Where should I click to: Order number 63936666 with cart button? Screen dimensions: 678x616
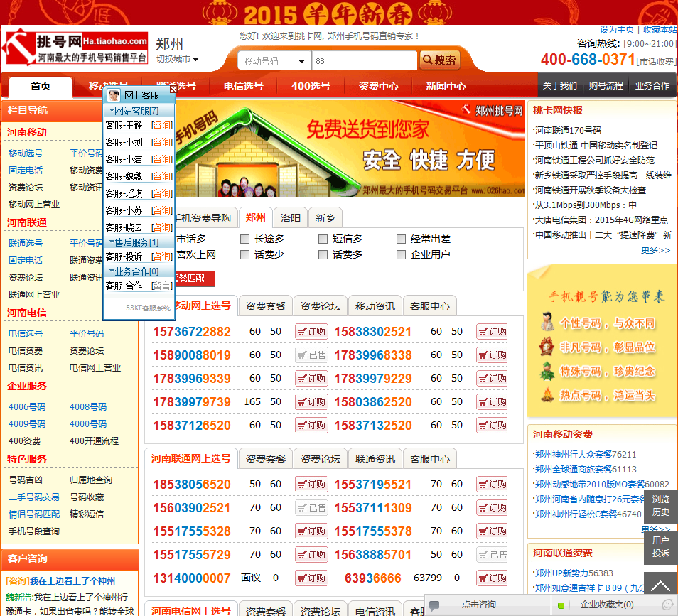point(493,578)
